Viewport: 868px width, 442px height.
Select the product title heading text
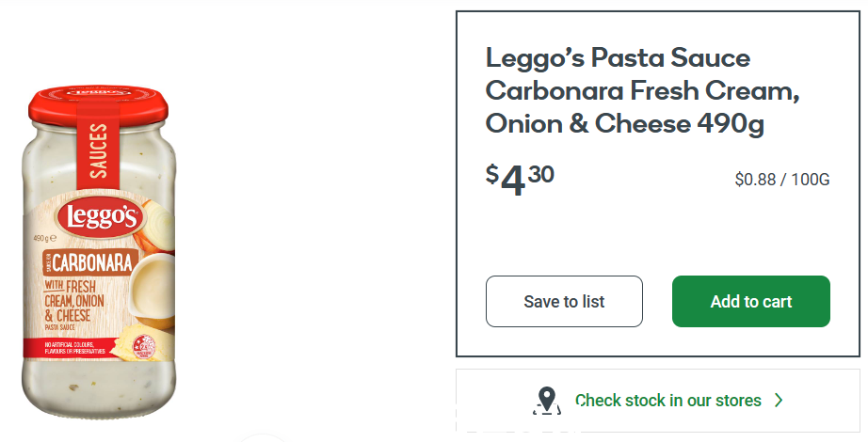[643, 90]
